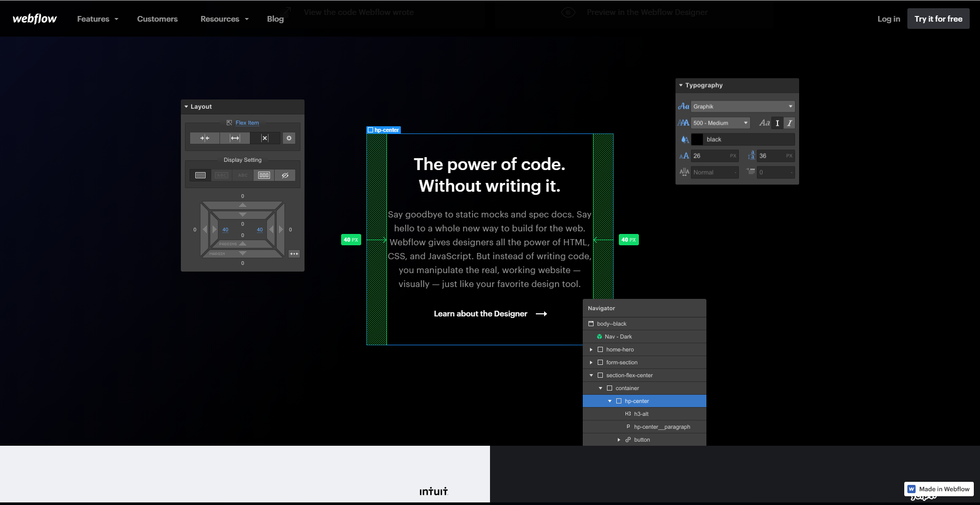Set display to inline-block icon

click(x=222, y=175)
